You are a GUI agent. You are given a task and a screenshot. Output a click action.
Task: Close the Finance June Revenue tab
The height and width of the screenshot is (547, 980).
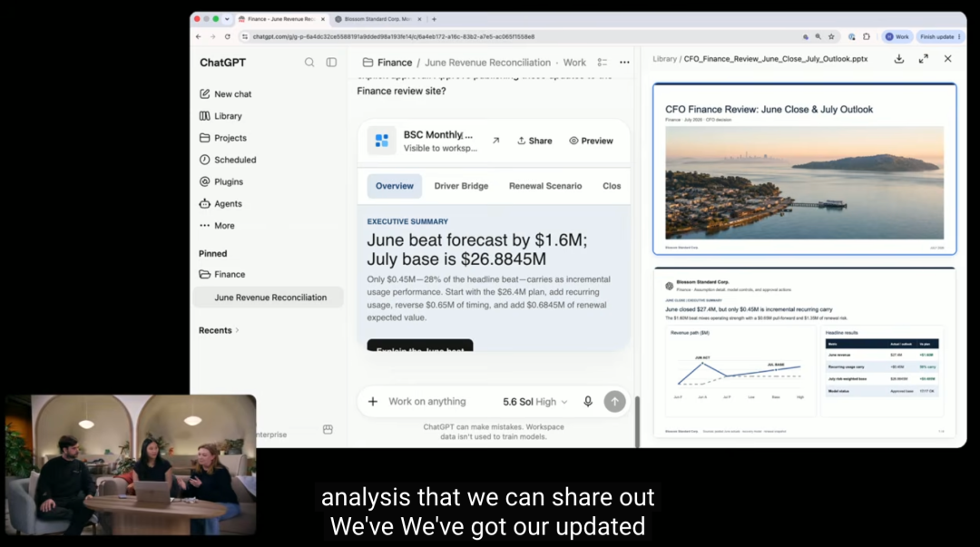pos(323,19)
